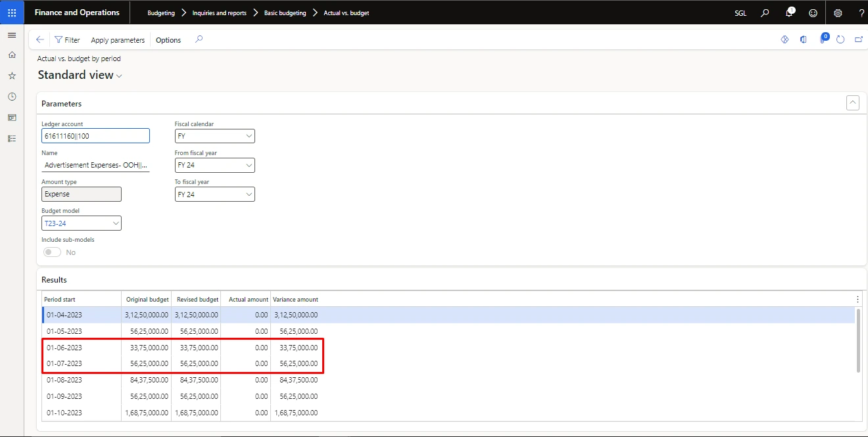Open the Options menu
The width and height of the screenshot is (868, 437).
168,40
